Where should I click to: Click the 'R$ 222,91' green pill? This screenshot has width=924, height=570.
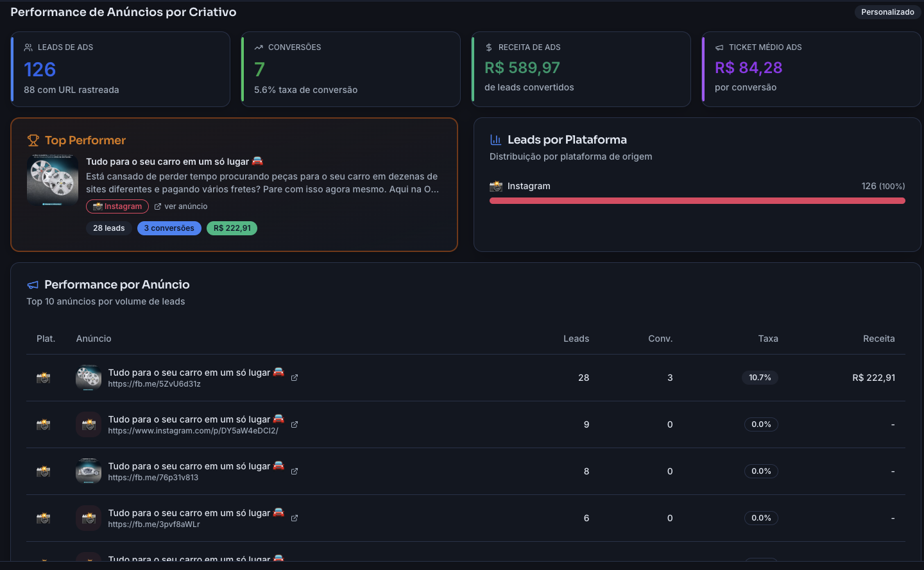(232, 228)
